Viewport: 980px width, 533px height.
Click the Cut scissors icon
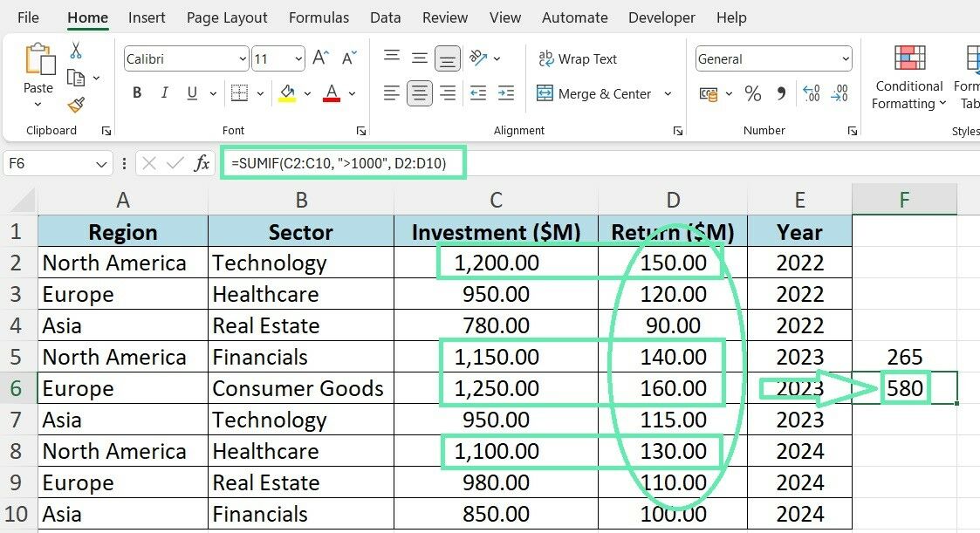coord(76,50)
